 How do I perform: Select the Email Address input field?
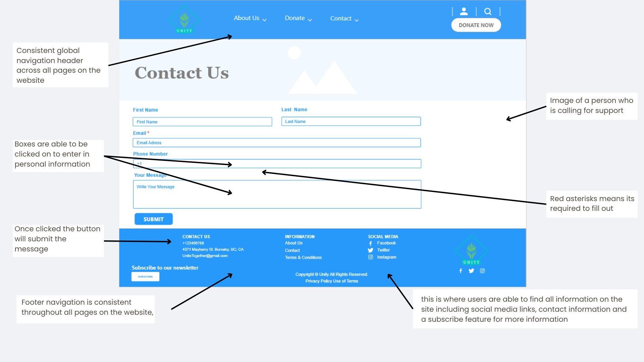pyautogui.click(x=277, y=142)
